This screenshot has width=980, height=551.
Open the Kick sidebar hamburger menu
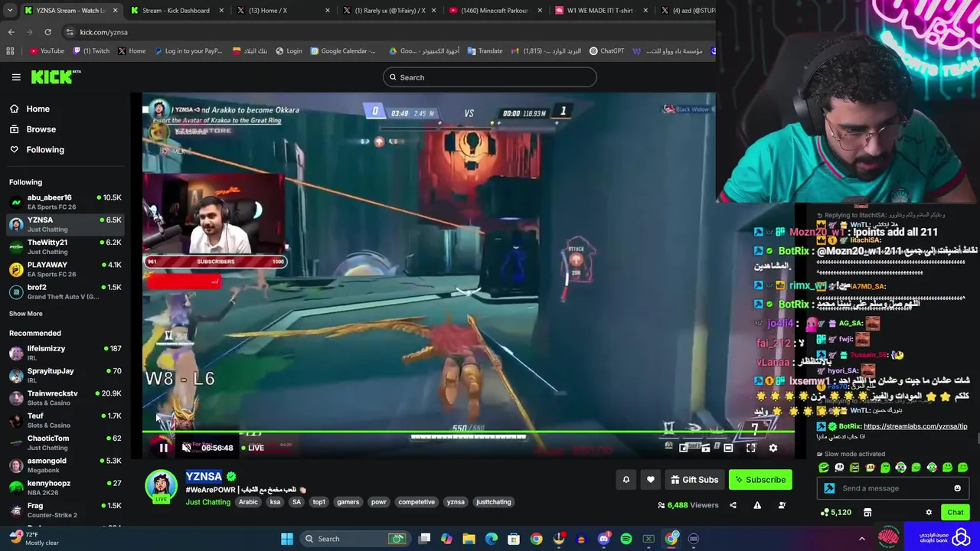tap(16, 77)
